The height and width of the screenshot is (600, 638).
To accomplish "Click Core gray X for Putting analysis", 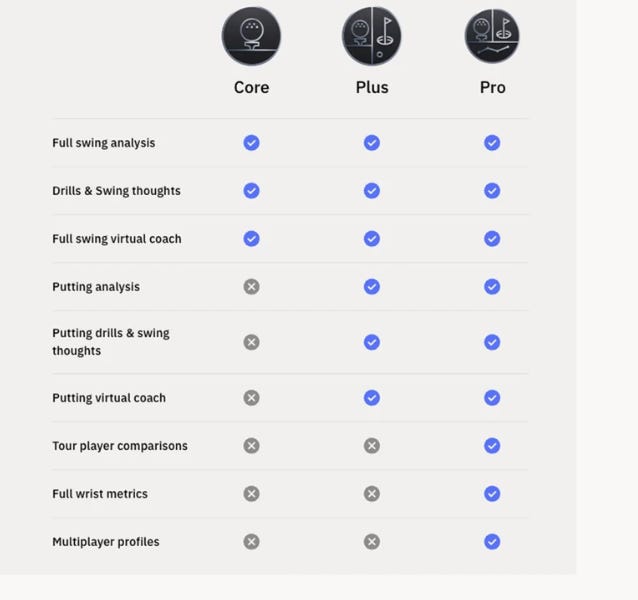I will tap(251, 287).
